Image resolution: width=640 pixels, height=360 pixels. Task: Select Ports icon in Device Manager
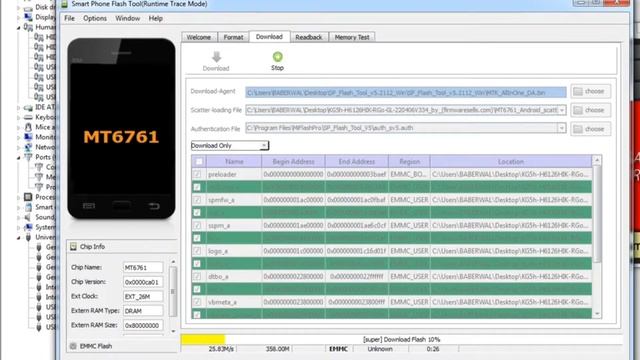pos(29,157)
